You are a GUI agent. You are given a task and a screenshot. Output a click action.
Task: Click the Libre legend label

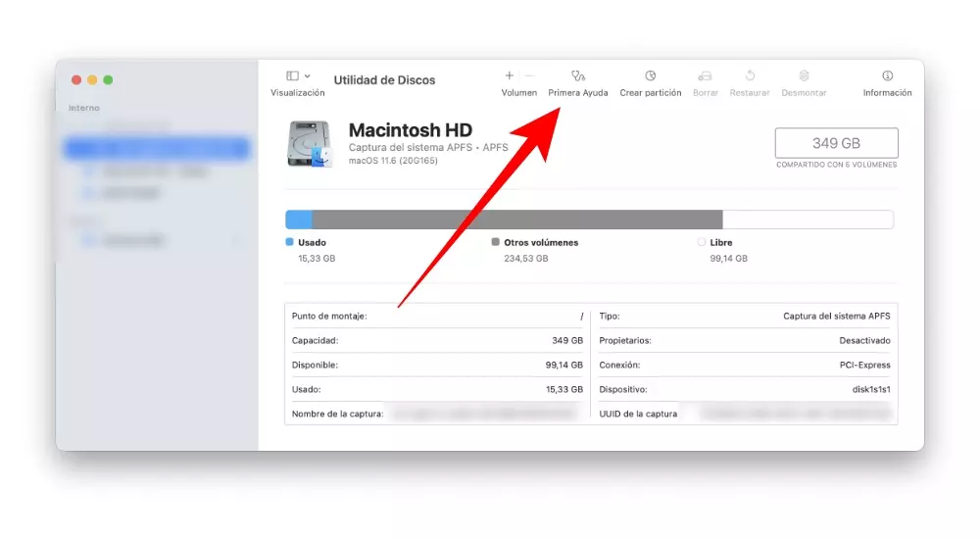point(720,242)
